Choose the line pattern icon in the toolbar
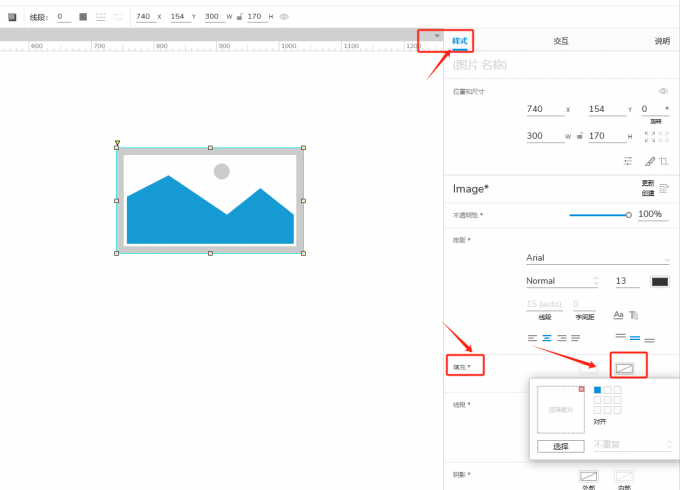The width and height of the screenshot is (680, 490). point(101,17)
